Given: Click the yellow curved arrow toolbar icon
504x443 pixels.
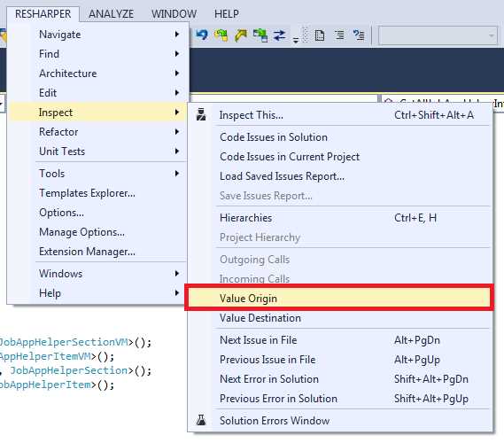Looking at the screenshot, I should 240,35.
